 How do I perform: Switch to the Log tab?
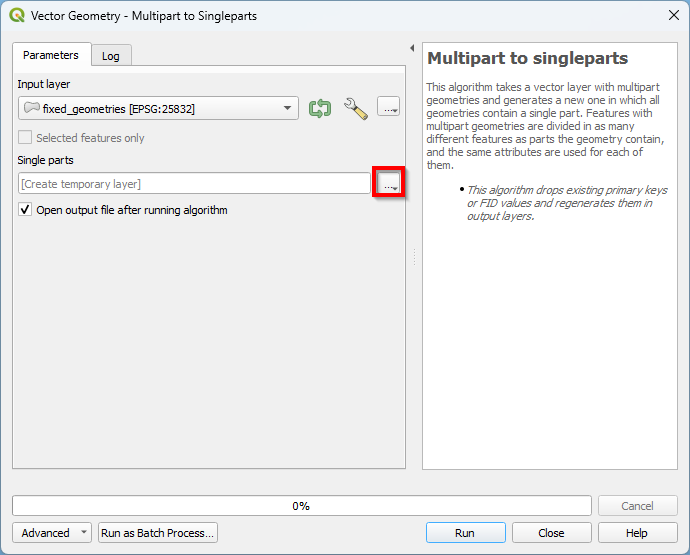(x=111, y=56)
